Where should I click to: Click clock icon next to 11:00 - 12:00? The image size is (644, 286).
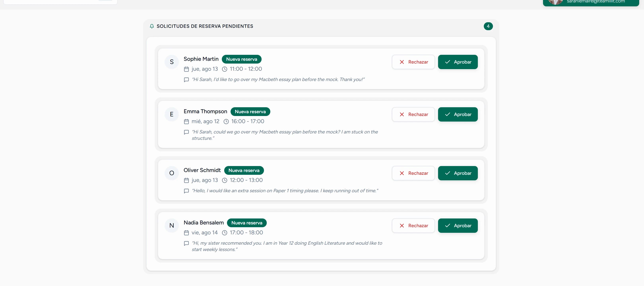point(224,69)
